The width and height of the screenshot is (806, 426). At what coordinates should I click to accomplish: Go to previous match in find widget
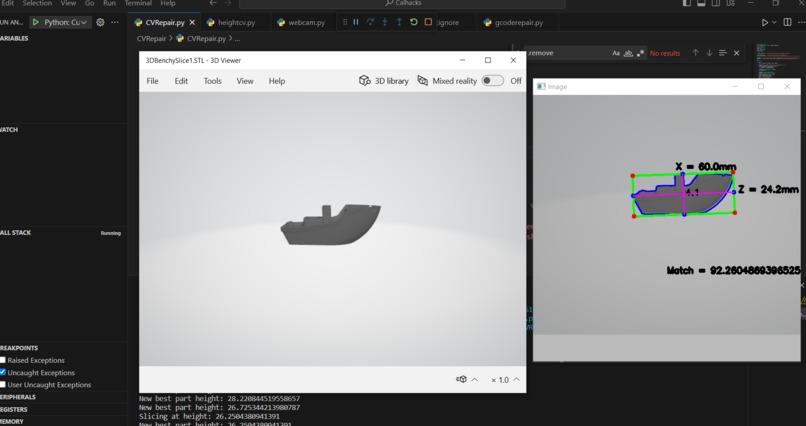pyautogui.click(x=695, y=53)
